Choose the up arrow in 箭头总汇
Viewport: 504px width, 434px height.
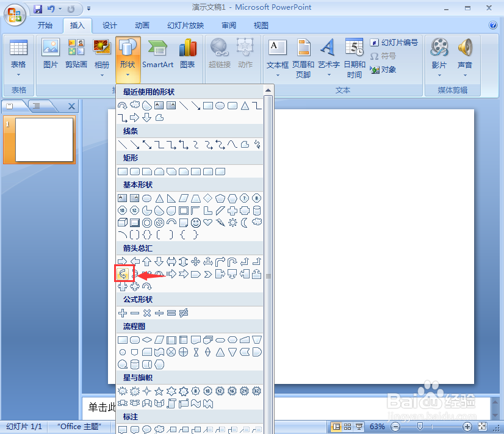coord(147,261)
